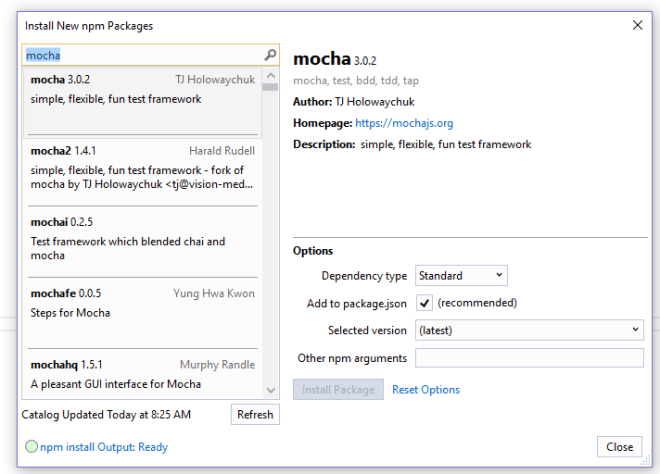The width and height of the screenshot is (660, 474).
Task: Click the Other npm arguments field
Action: click(529, 358)
